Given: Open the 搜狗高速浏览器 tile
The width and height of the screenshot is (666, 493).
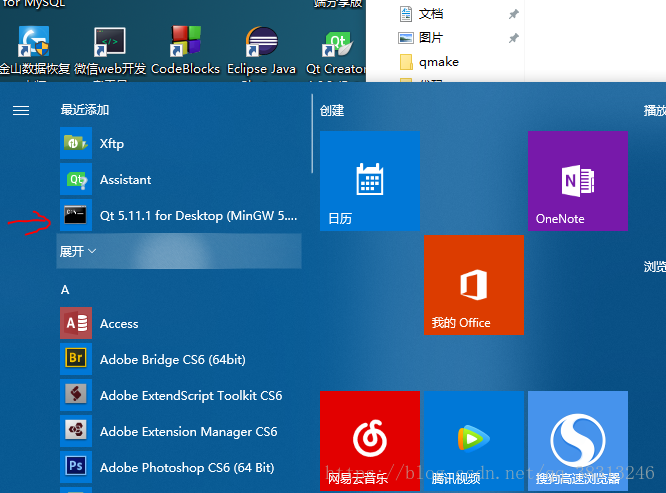Looking at the screenshot, I should click(x=578, y=441).
